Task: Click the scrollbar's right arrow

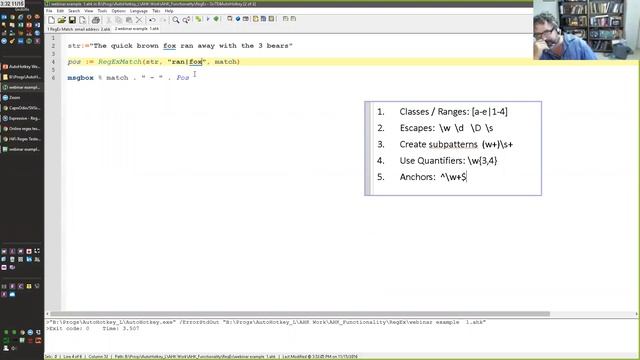Action: pos(637,314)
